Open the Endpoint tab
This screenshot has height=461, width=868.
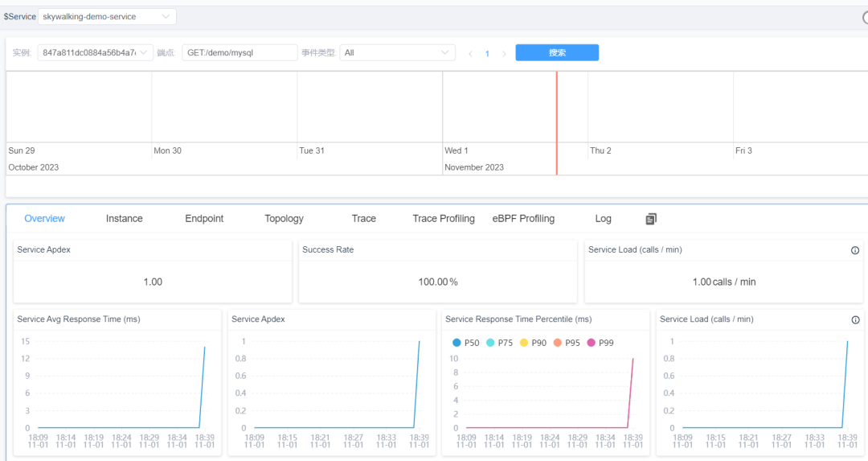pyautogui.click(x=204, y=218)
